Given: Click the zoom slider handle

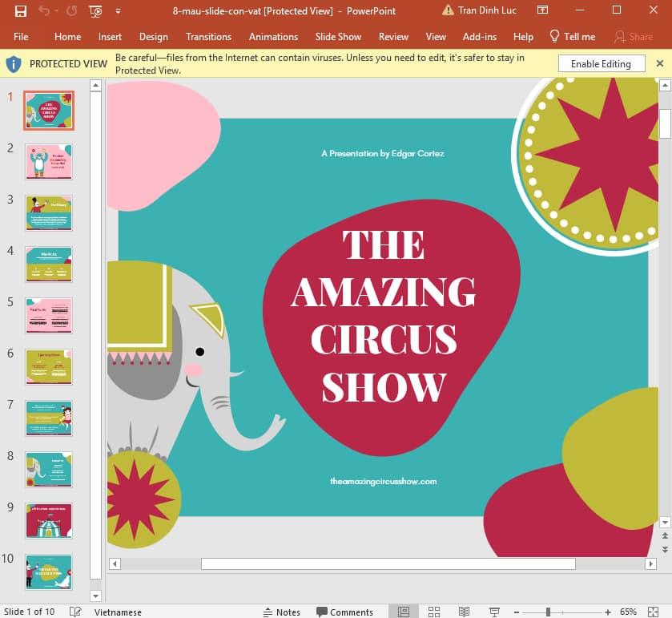Looking at the screenshot, I should coord(548,612).
